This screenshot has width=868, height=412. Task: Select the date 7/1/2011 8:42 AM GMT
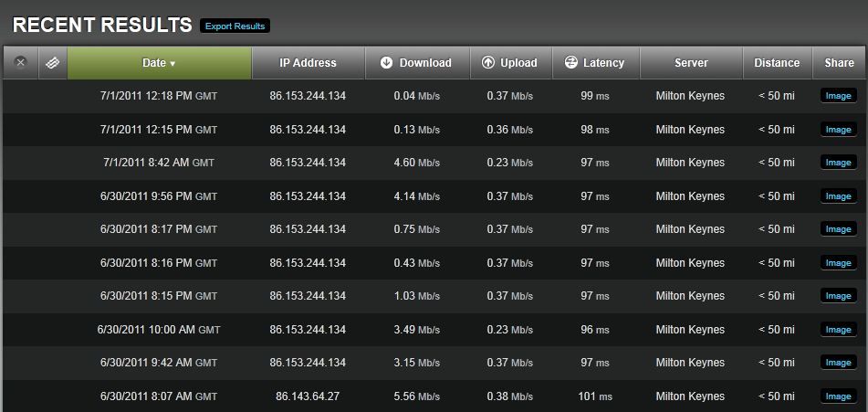[x=159, y=163]
